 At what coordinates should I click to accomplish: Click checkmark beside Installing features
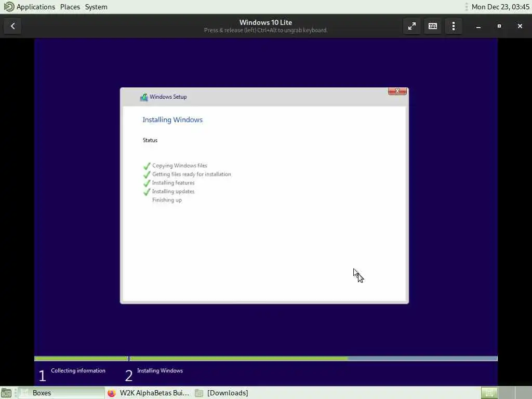(147, 183)
